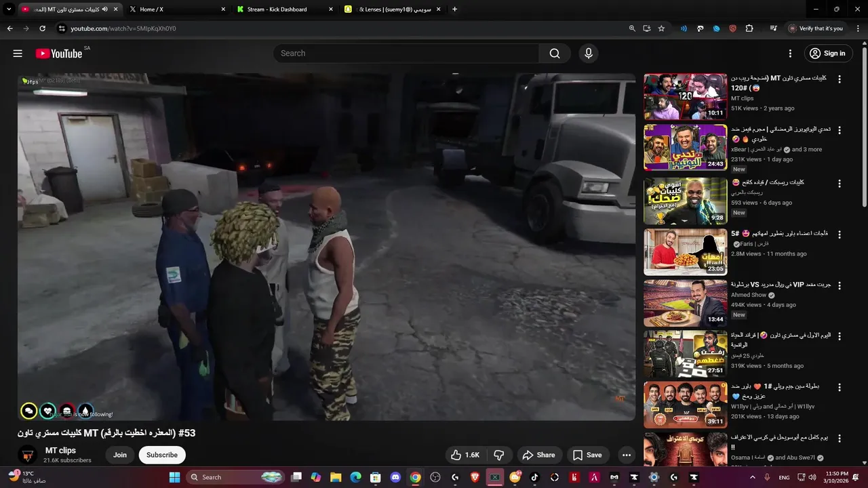Show hidden system tray icons chevron

(752, 477)
